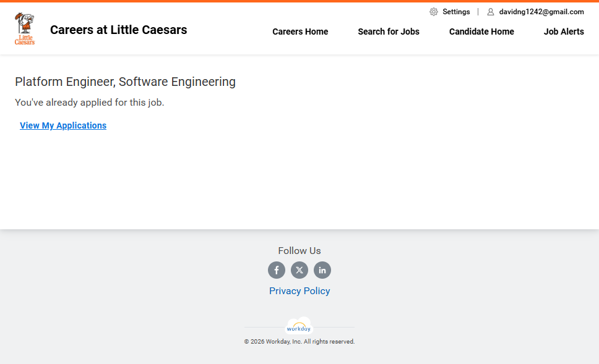599x364 pixels.
Task: Go to Careers Home
Action: pos(300,32)
